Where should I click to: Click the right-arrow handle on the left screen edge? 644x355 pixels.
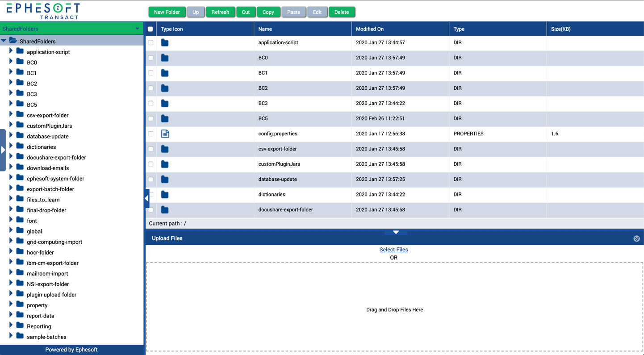[3, 150]
